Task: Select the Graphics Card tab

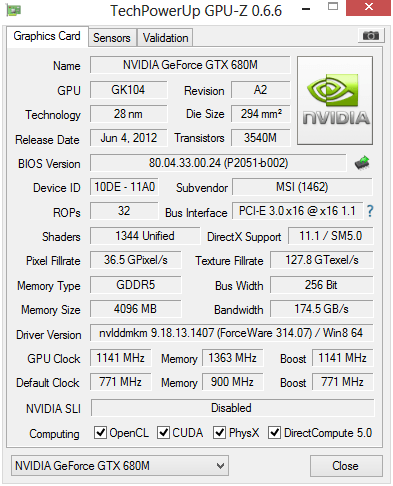Action: click(x=47, y=36)
